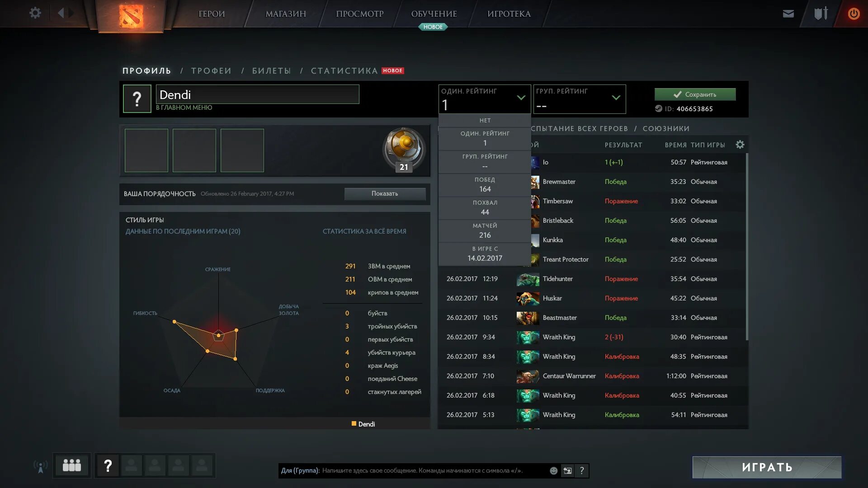The width and height of the screenshot is (868, 488).
Task: Toggle 'Статистика за всё время' view
Action: pos(364,231)
